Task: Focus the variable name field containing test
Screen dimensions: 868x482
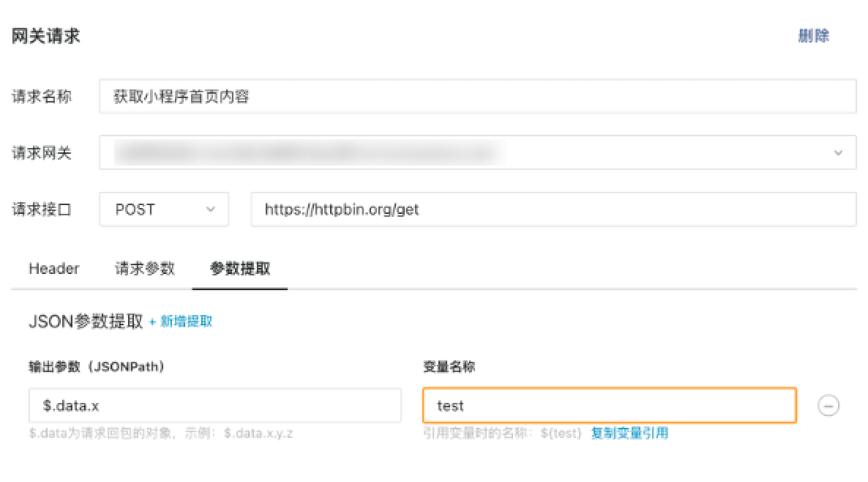Action: (x=610, y=406)
